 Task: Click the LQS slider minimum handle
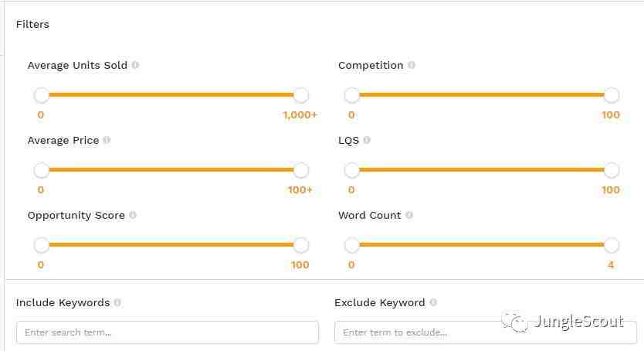tap(352, 170)
